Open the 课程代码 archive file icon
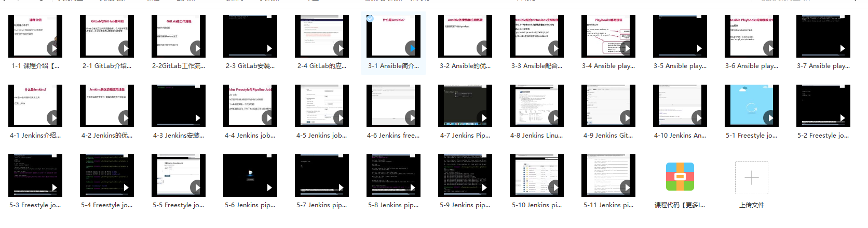The height and width of the screenshot is (228, 868). coord(680,177)
